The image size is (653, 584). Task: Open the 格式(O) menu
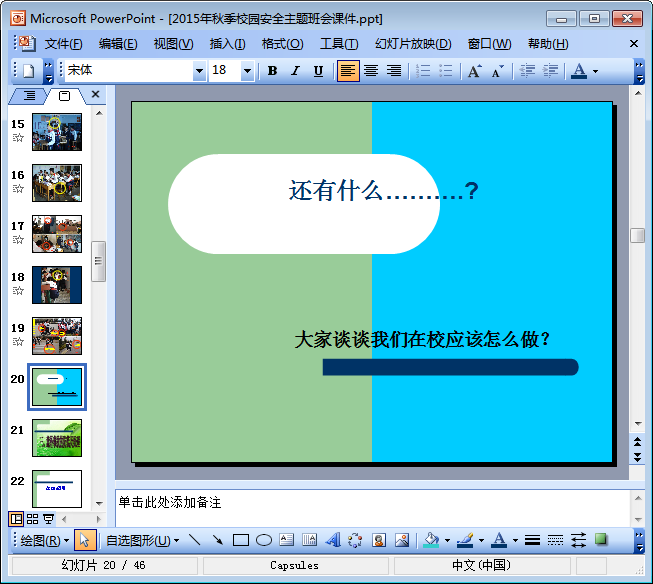coord(282,44)
